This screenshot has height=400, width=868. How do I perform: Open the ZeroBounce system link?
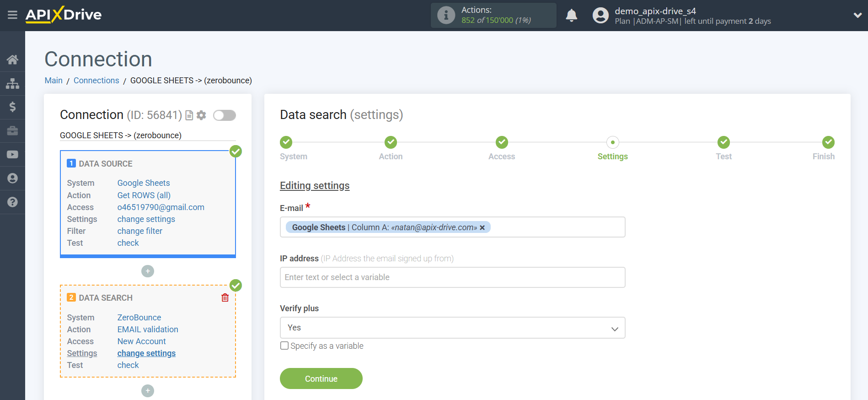[139, 318]
